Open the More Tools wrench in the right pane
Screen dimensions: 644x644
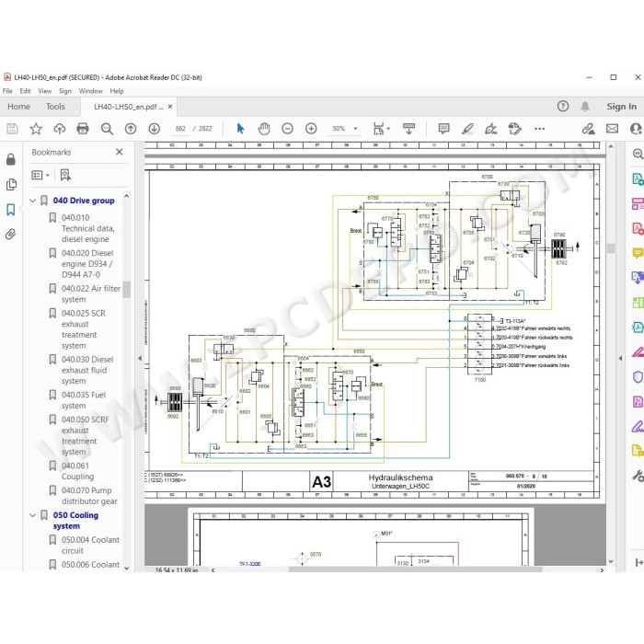pos(638,476)
